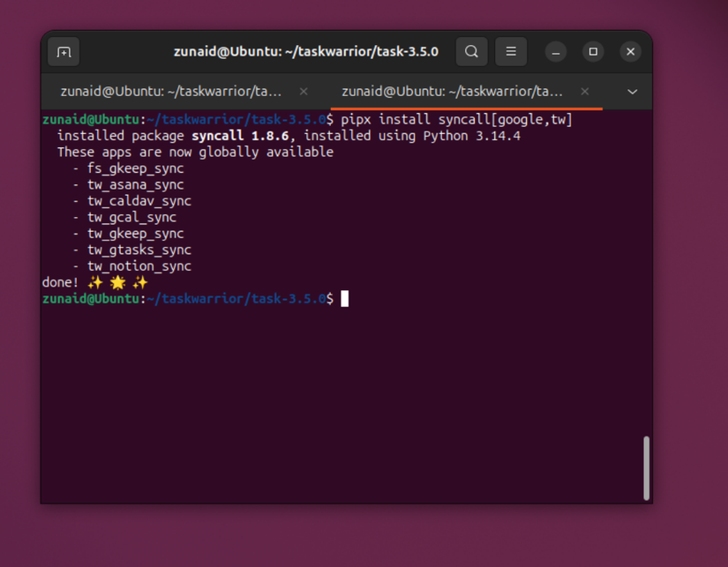Click the star emoji after done

(x=118, y=282)
